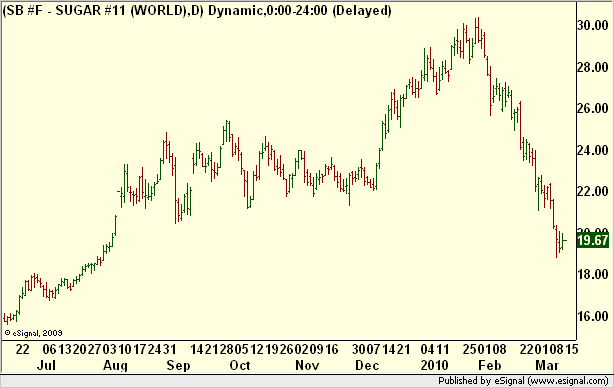The width and height of the screenshot is (614, 388).
Task: Click the Jul month label
Action: [x=46, y=365]
